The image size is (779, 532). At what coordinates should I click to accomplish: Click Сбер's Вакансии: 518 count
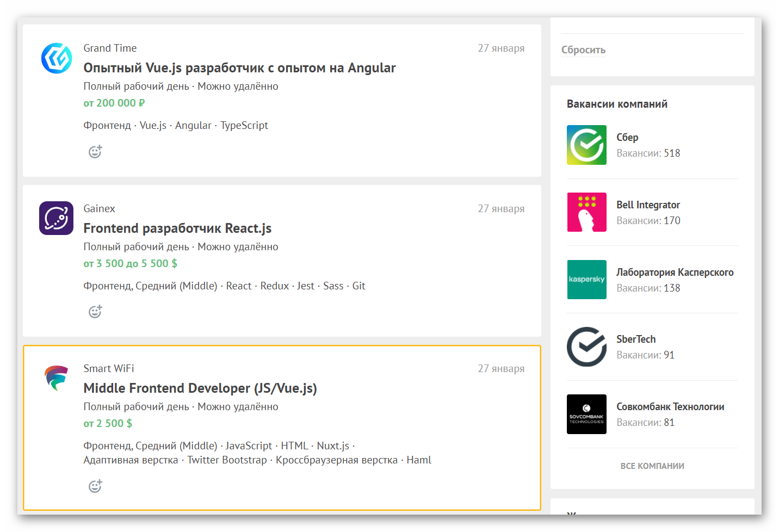click(x=648, y=153)
